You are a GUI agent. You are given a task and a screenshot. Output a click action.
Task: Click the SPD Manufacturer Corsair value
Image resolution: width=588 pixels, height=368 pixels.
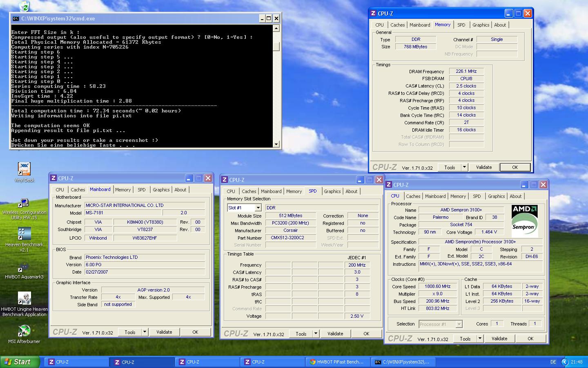291,230
